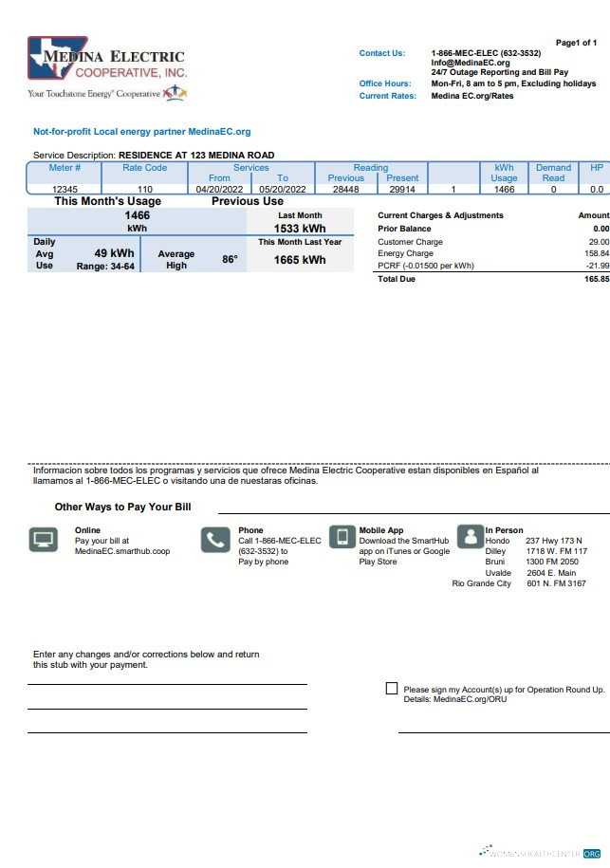The image size is (610, 868).
Task: Select the meter number 12345 cell
Action: pyautogui.click(x=65, y=190)
